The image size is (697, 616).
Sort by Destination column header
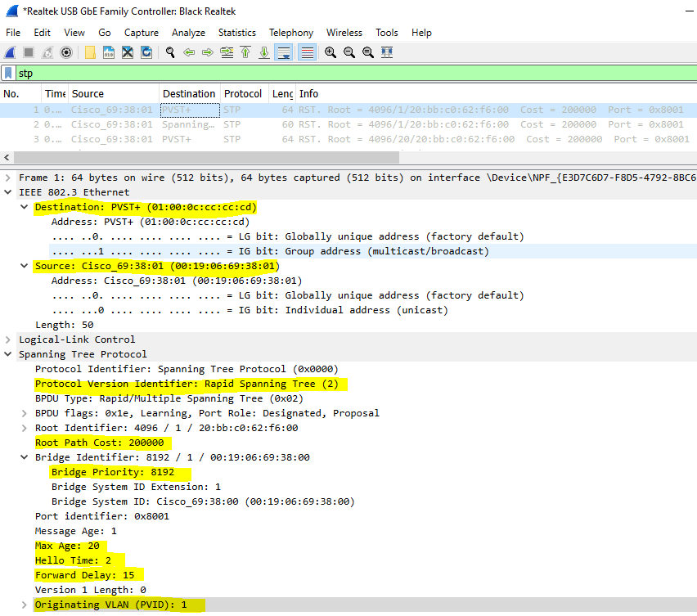(x=190, y=94)
